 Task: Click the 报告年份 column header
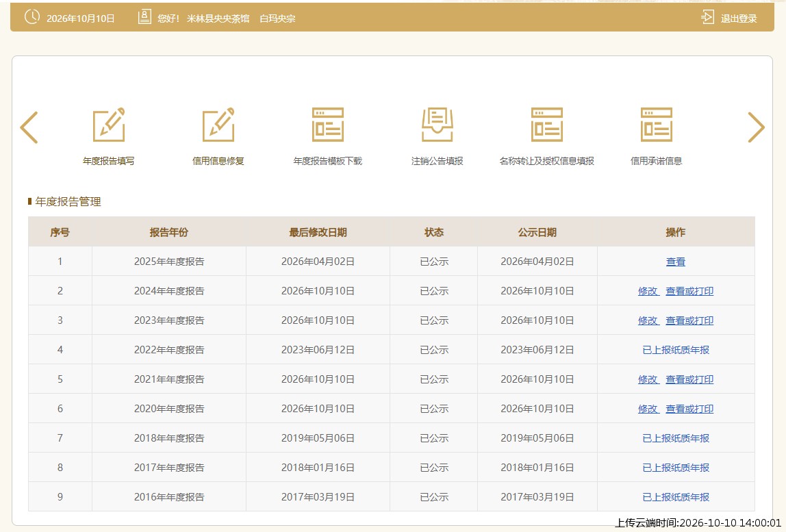click(x=169, y=232)
